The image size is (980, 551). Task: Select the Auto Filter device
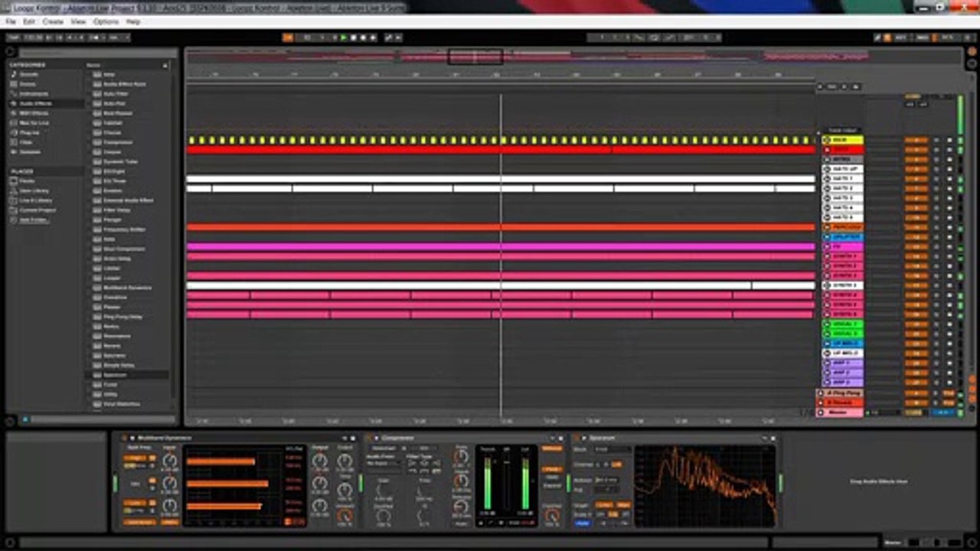pos(115,93)
